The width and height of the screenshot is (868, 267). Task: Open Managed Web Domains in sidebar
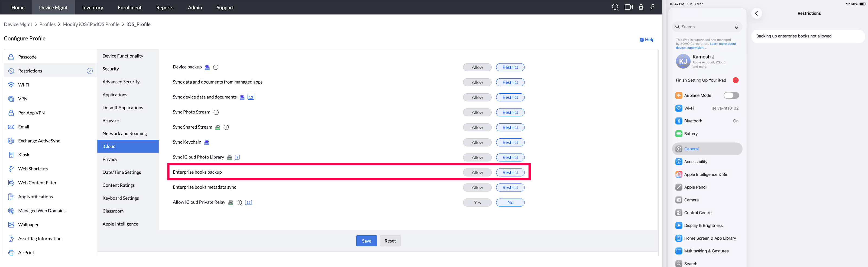point(51,211)
